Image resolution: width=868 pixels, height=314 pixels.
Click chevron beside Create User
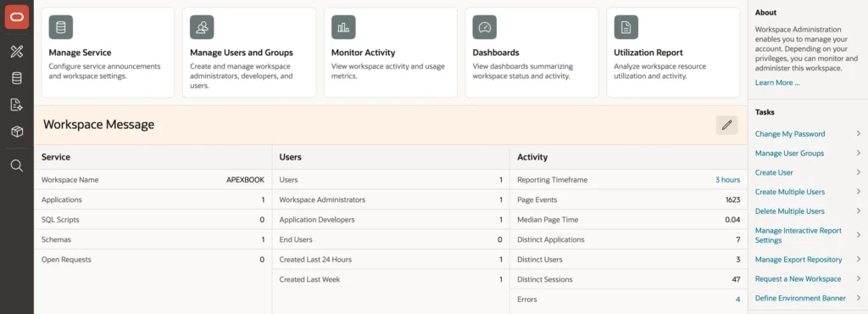[x=858, y=172]
